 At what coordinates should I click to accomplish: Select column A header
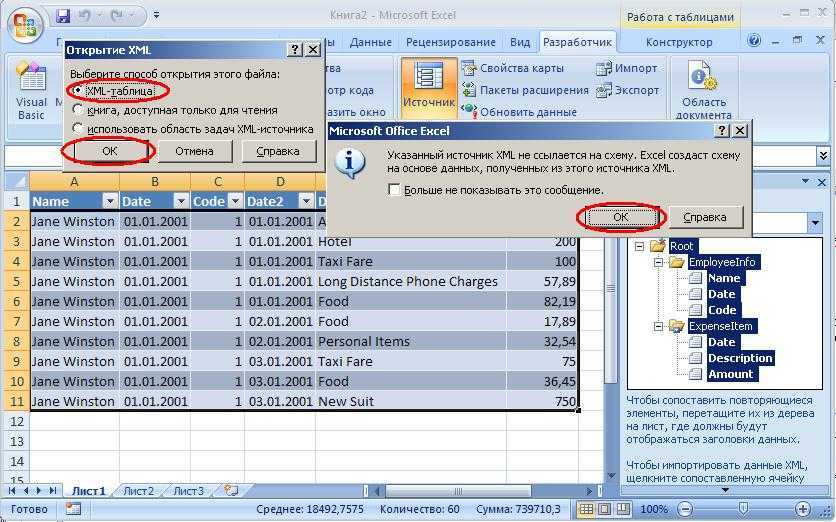click(x=74, y=182)
